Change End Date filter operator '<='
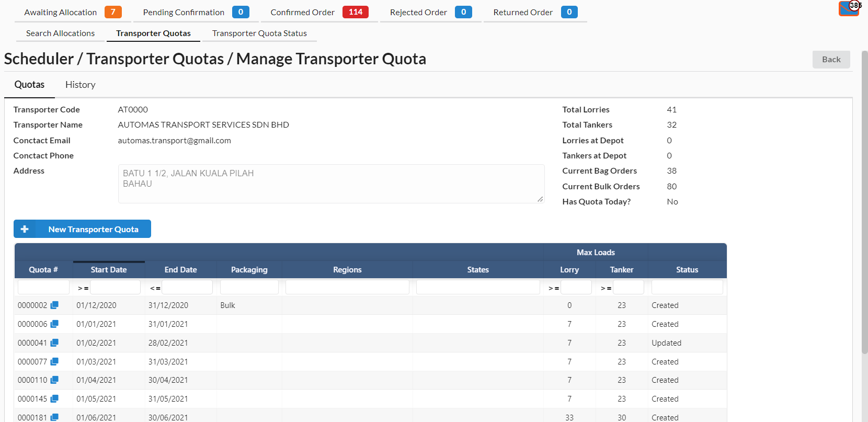The image size is (868, 422). [155, 288]
